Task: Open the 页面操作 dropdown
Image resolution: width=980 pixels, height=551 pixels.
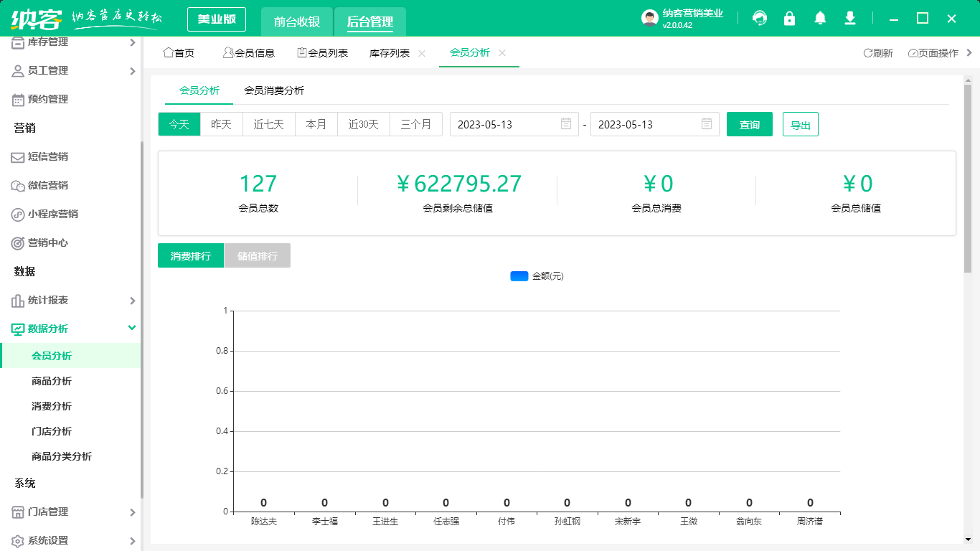Action: pyautogui.click(x=933, y=53)
